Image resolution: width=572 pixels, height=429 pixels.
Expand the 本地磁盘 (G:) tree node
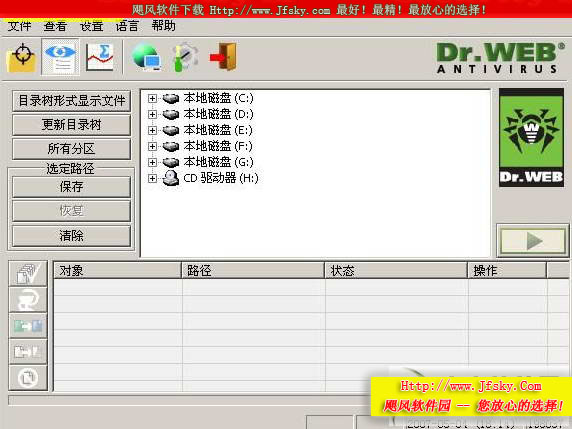[152, 162]
